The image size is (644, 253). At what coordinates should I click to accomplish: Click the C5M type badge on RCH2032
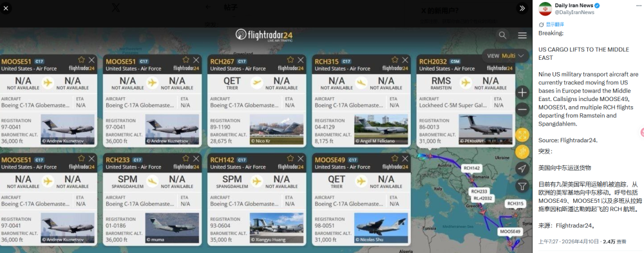(455, 62)
